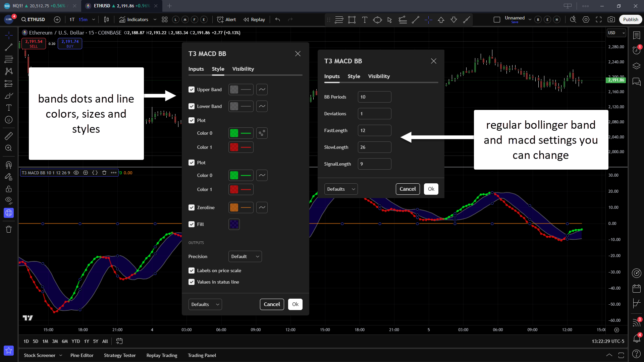Viewport: 644px width, 362px height.
Task: Click Ok in the Inputs dialog
Action: point(431,189)
